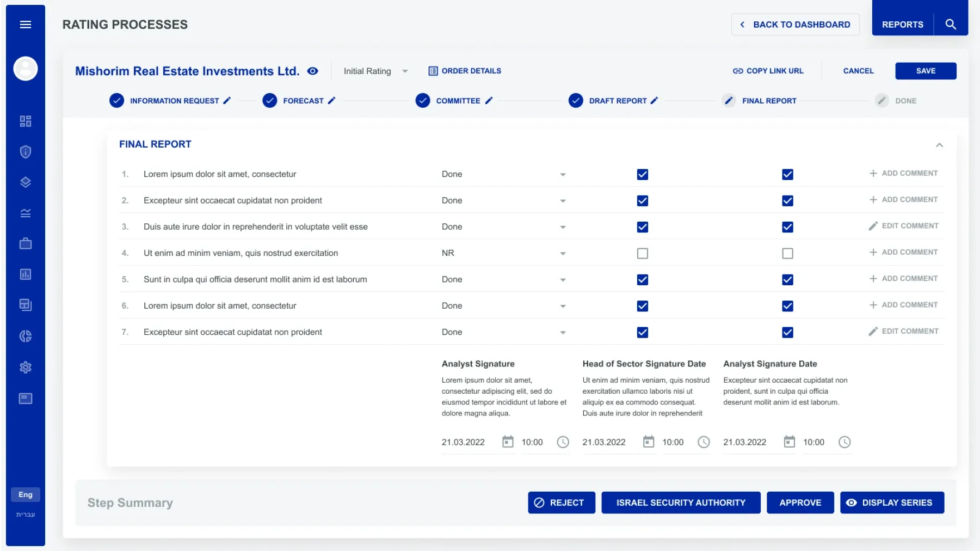Open the dashboard grid icon in sidebar
This screenshot has height=551, width=980.
tap(25, 121)
